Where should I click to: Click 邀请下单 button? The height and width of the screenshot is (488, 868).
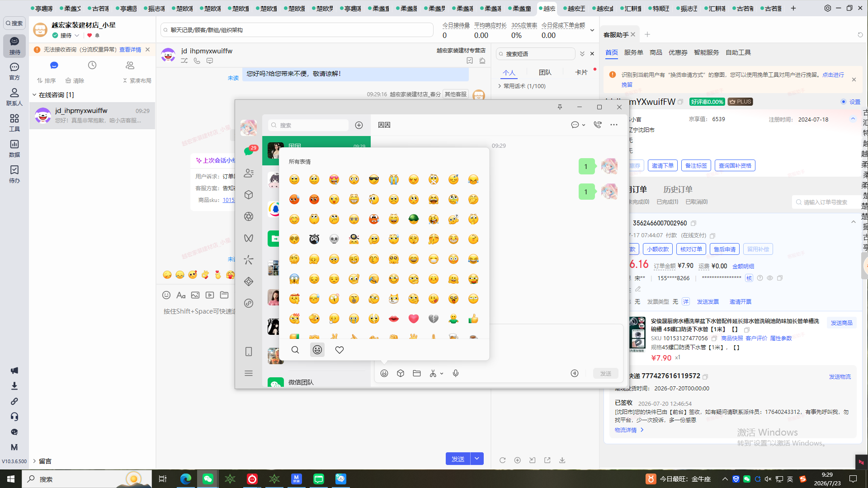point(663,166)
